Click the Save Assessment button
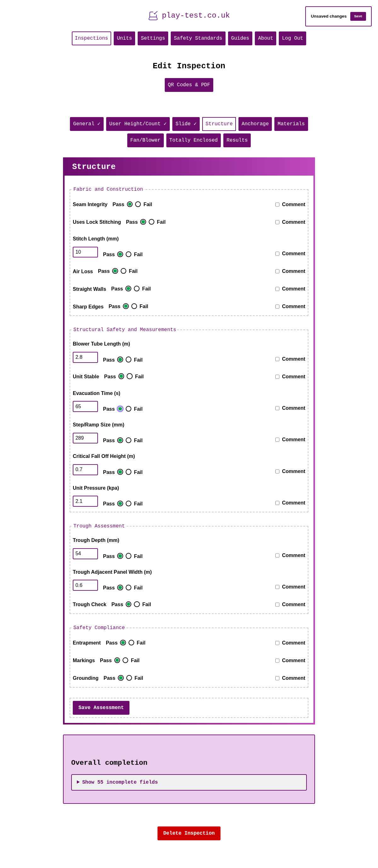Screen dimensions: 378x868 pyautogui.click(x=101, y=707)
